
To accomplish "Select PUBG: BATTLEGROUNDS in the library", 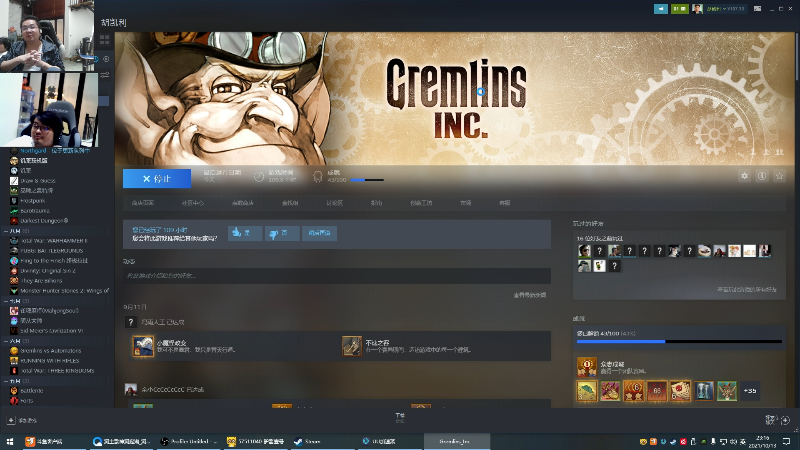I will [52, 251].
